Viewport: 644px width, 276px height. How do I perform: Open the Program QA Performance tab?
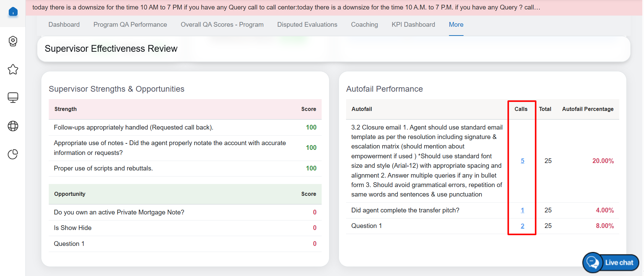click(130, 25)
